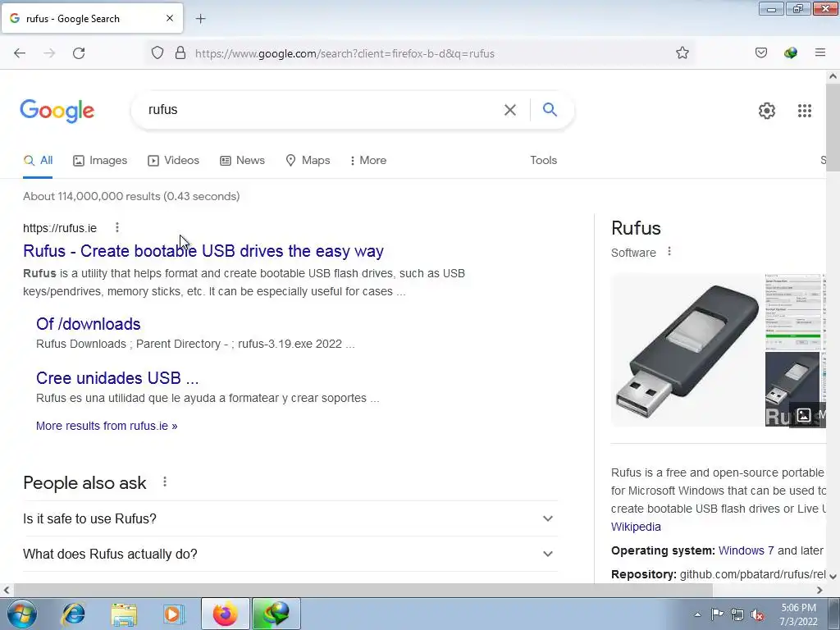Switch to Firefox taskbar button
The width and height of the screenshot is (840, 630).
point(226,614)
